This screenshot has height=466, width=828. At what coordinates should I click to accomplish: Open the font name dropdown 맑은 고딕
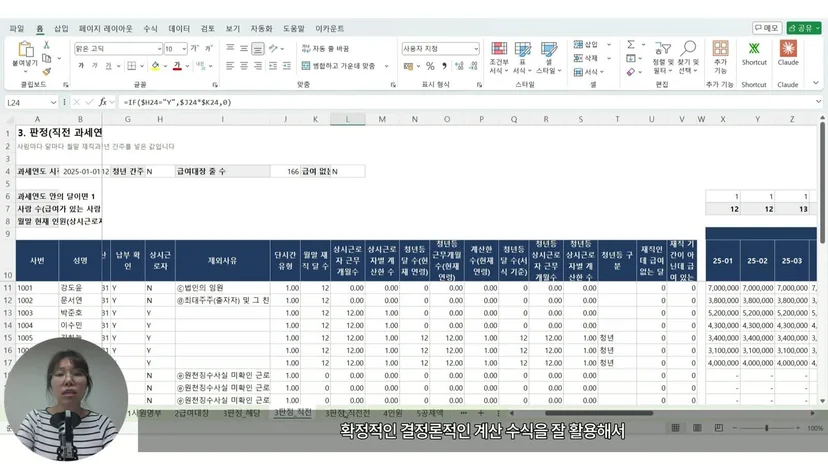coord(159,49)
